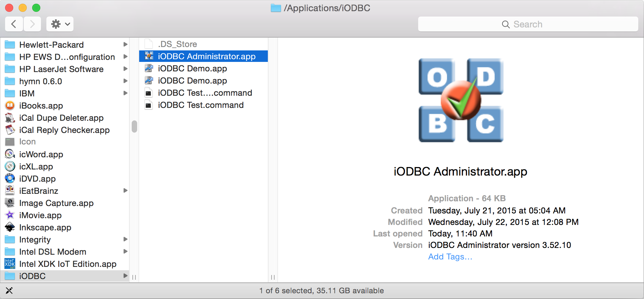This screenshot has width=644, height=299.
Task: Click the HP EWS Configuration folder icon
Action: pos(10,57)
